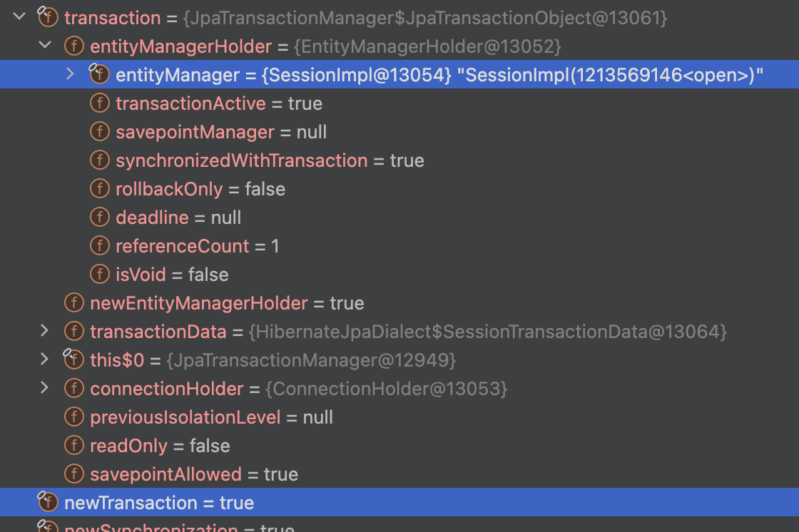Click the field icon beside referenceCount

(x=99, y=246)
